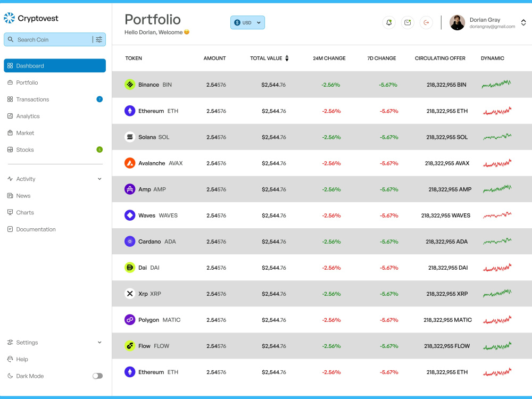Image resolution: width=532 pixels, height=399 pixels.
Task: Click CIRCULATING OFFER column header
Action: [440, 59]
